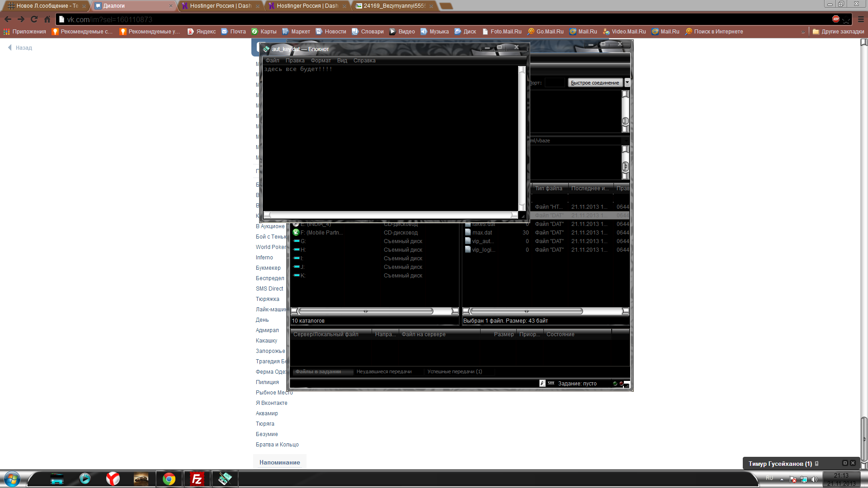Open FileZilla from the taskbar
This screenshot has height=488, width=868.
pos(197,479)
